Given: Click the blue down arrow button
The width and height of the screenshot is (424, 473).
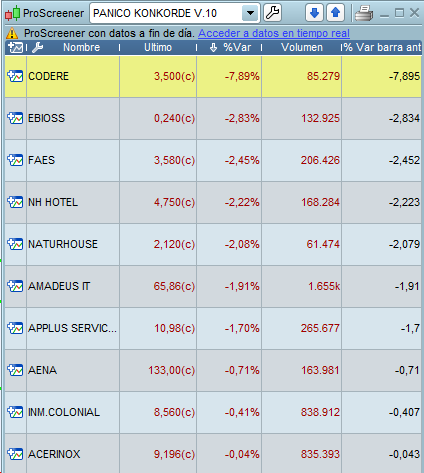Looking at the screenshot, I should point(314,13).
